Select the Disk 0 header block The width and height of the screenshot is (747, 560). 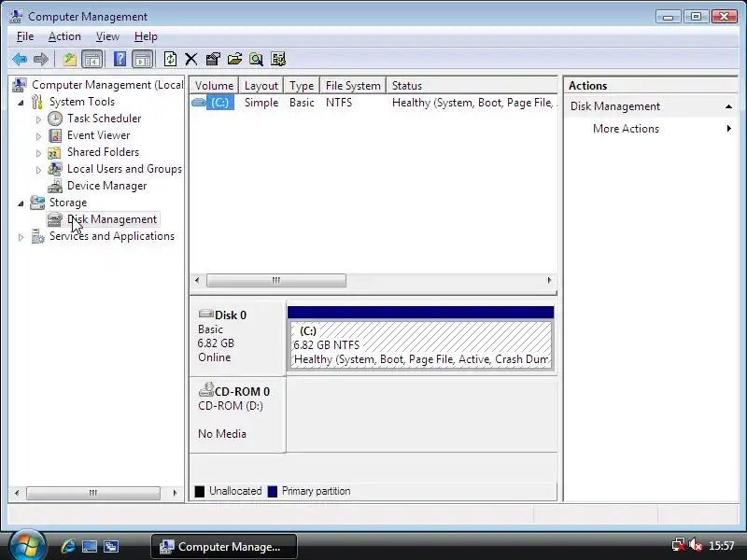(238, 337)
